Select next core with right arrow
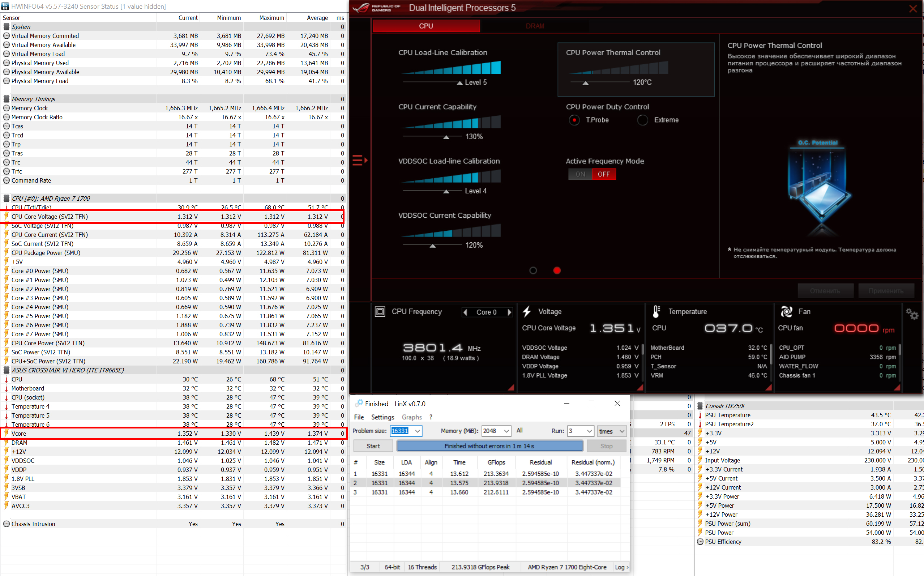Screen dimensions: 924x576 click(509, 312)
